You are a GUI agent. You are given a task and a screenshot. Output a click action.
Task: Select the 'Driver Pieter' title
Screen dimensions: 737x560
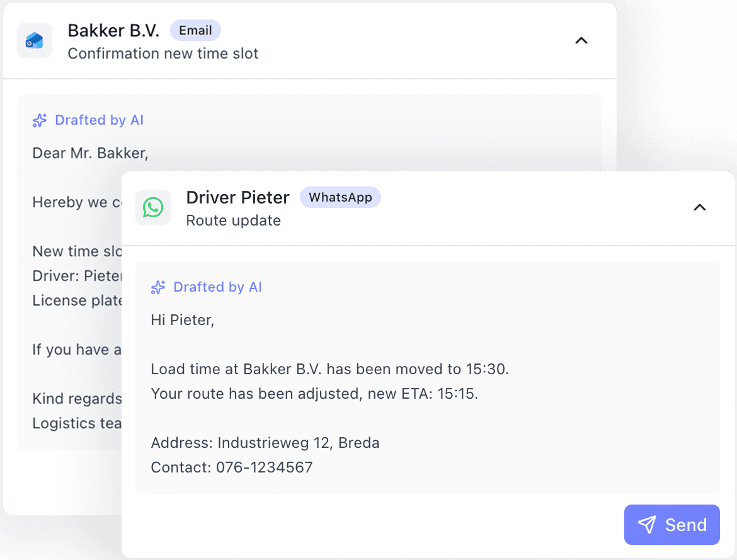(238, 198)
